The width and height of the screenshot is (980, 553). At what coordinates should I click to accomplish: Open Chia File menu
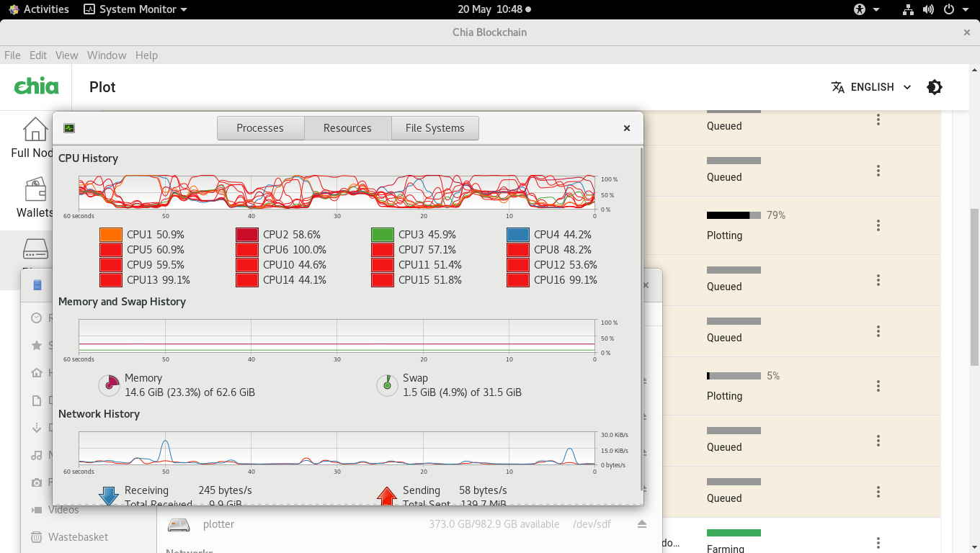[12, 55]
